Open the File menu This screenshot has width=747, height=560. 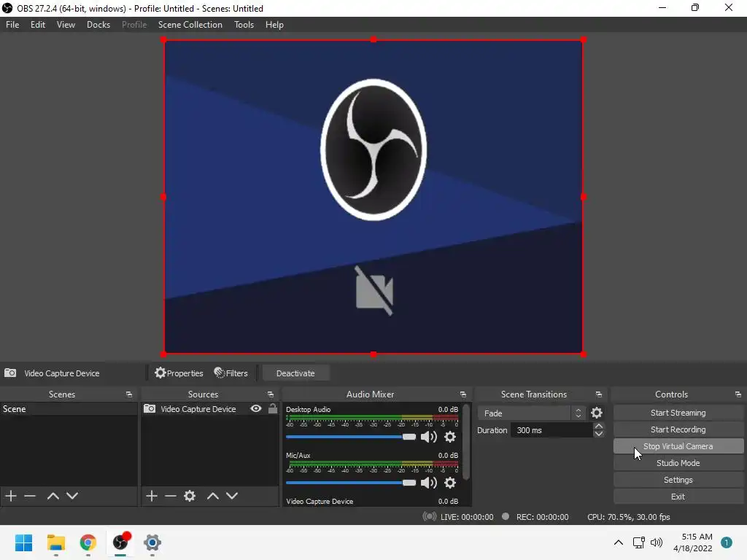[x=12, y=25]
